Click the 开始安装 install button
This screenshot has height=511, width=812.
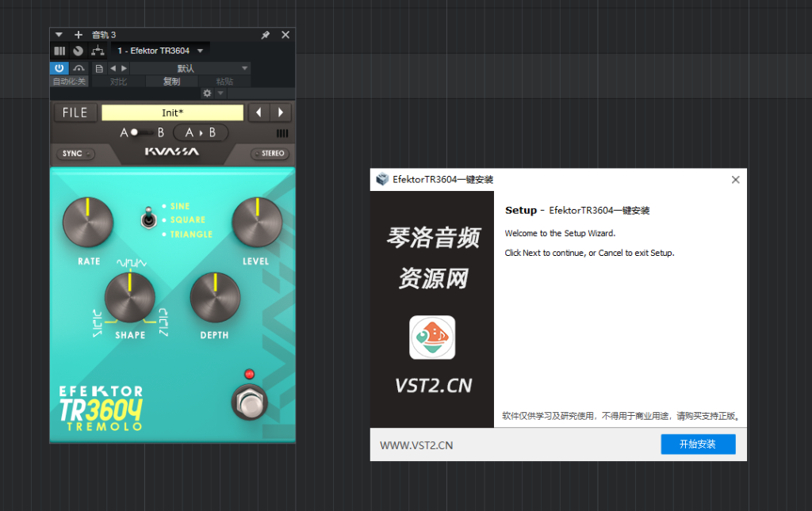[x=697, y=444]
